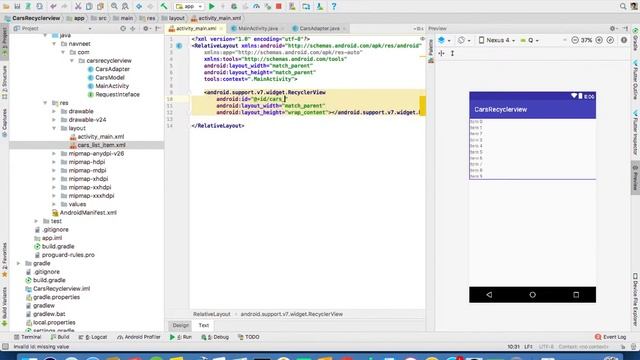The image size is (640, 360).
Task: Click the red Stop button in toolbar
Action: point(279,7)
